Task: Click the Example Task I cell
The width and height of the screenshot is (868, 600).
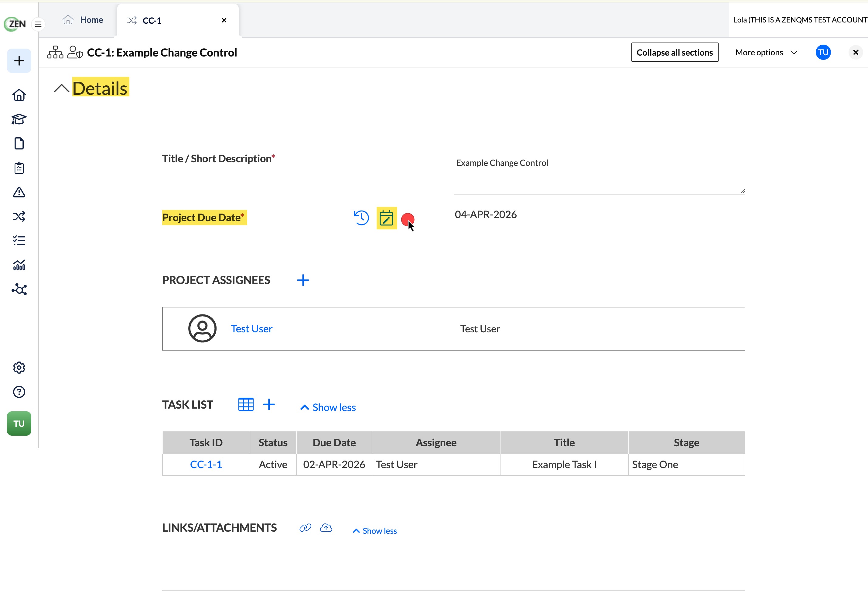Action: [x=564, y=465]
